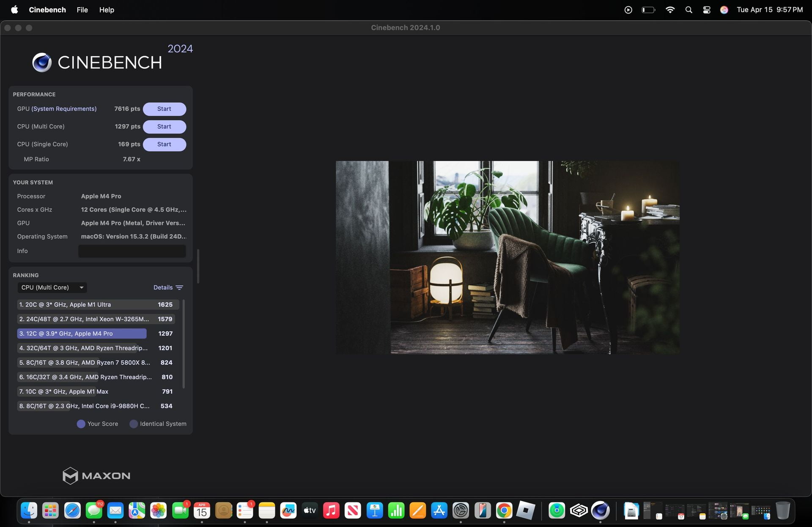Open FaceTime from the dock
The height and width of the screenshot is (527, 812).
tap(180, 511)
